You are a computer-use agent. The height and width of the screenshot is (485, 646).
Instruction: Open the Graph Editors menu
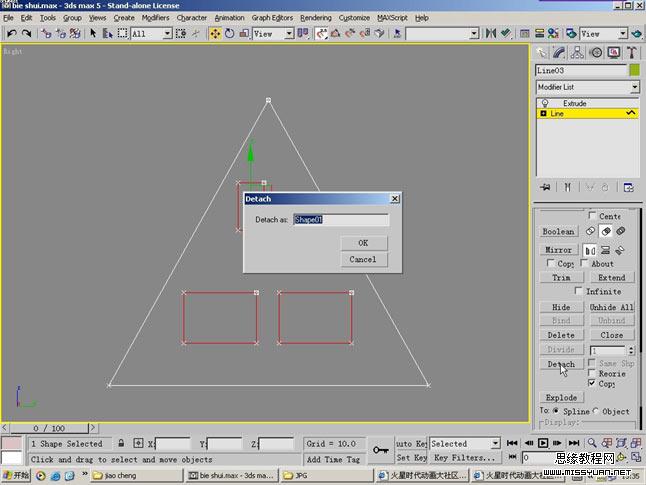pos(272,18)
